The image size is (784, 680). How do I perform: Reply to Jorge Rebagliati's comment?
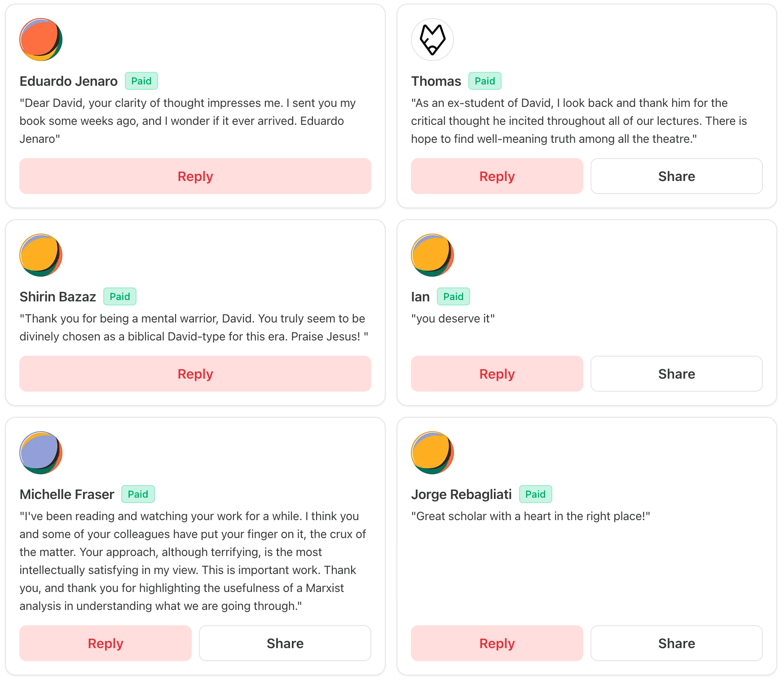pyautogui.click(x=497, y=643)
